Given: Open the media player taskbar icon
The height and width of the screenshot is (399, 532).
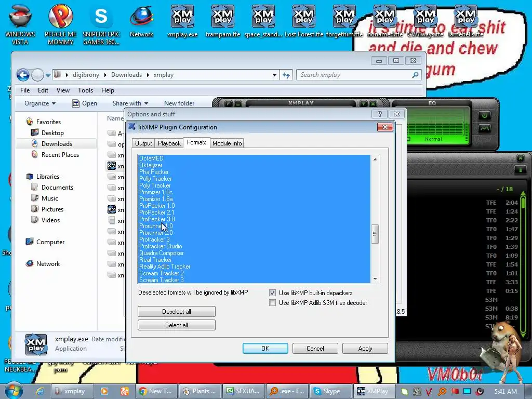Looking at the screenshot, I should click(104, 391).
